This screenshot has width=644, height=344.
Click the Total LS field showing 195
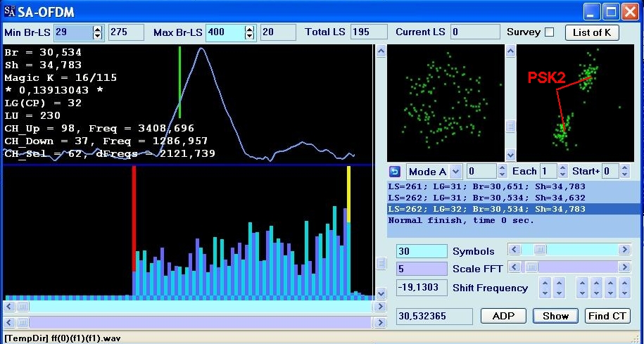[x=369, y=32]
